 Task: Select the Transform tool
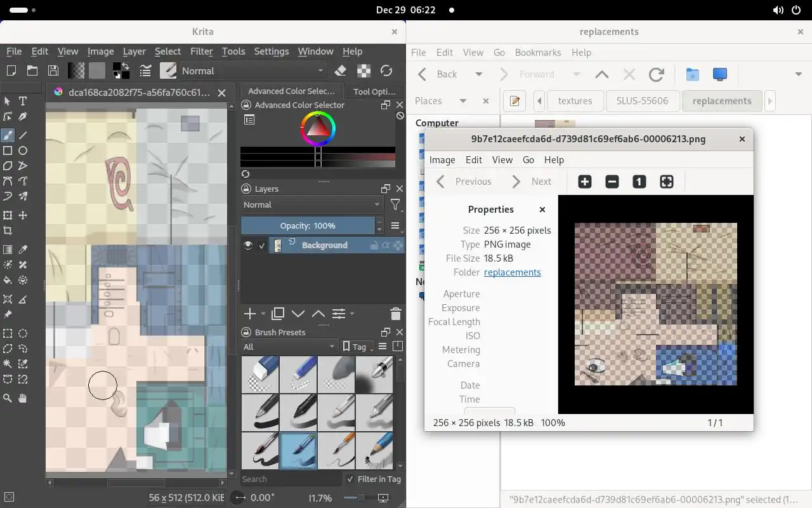click(8, 215)
